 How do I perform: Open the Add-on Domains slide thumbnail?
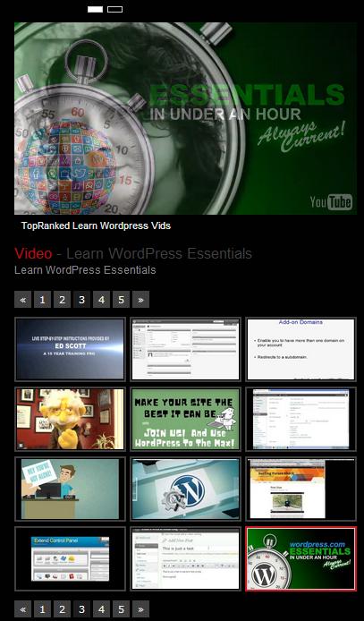click(301, 349)
